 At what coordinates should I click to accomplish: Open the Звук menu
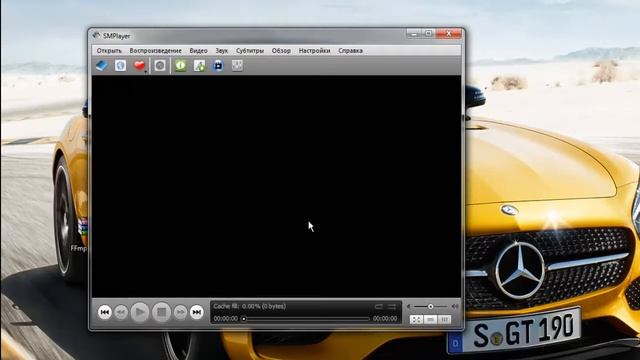(222, 51)
